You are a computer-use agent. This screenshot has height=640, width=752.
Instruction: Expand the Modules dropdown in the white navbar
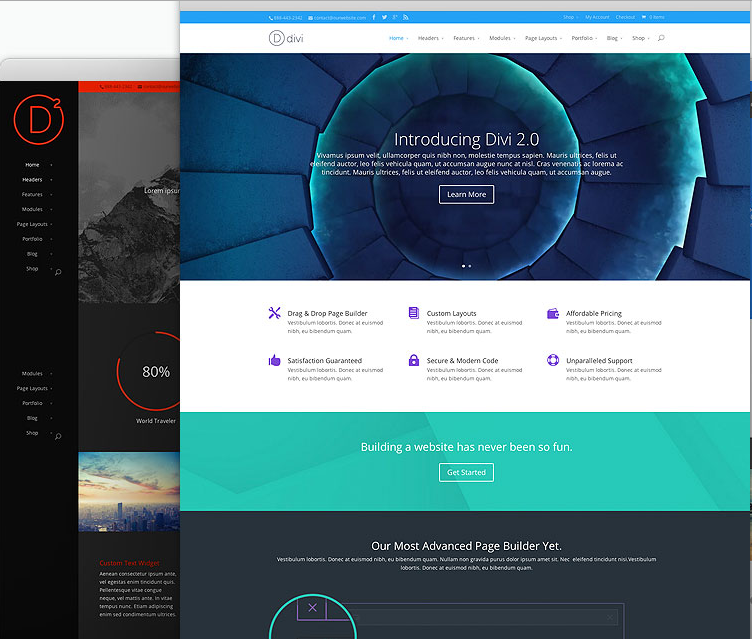click(x=502, y=38)
